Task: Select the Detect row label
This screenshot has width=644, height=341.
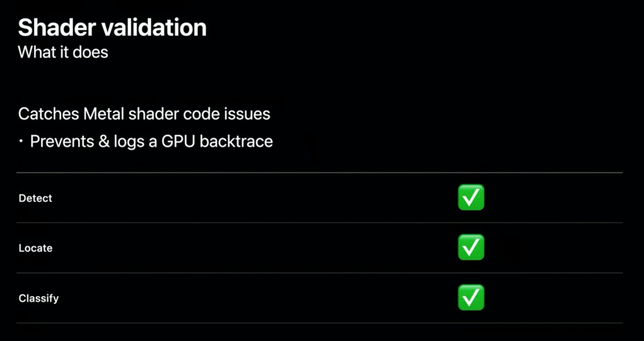Action: 36,198
